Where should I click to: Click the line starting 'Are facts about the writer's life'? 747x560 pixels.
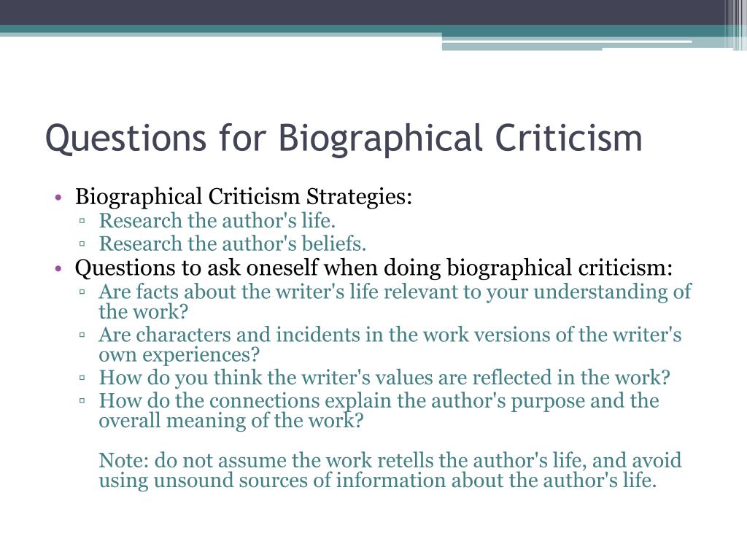tap(395, 292)
